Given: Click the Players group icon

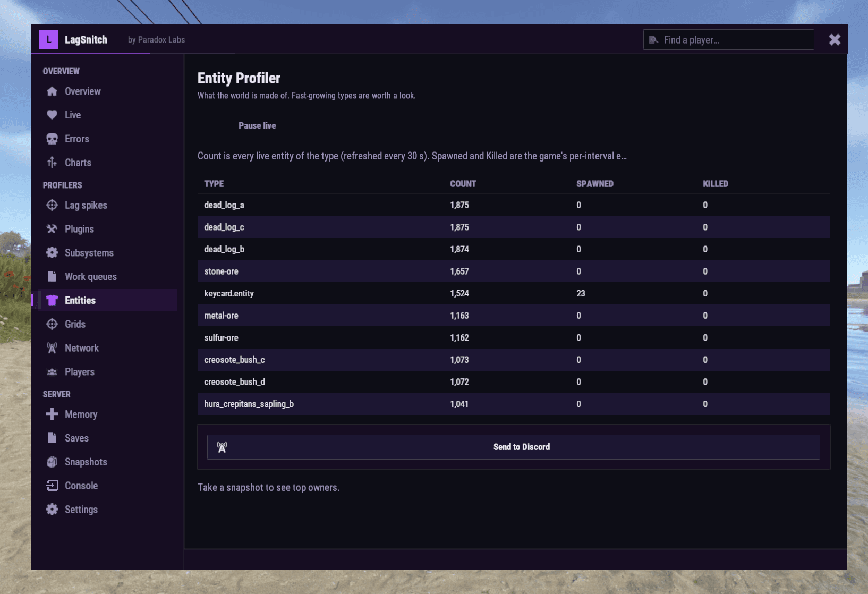Looking at the screenshot, I should [x=52, y=372].
